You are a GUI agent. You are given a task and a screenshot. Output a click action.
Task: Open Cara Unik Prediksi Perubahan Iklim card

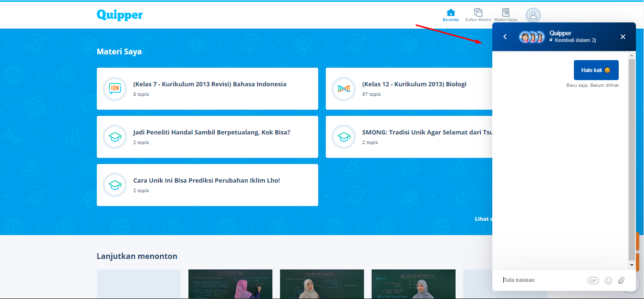[207, 185]
